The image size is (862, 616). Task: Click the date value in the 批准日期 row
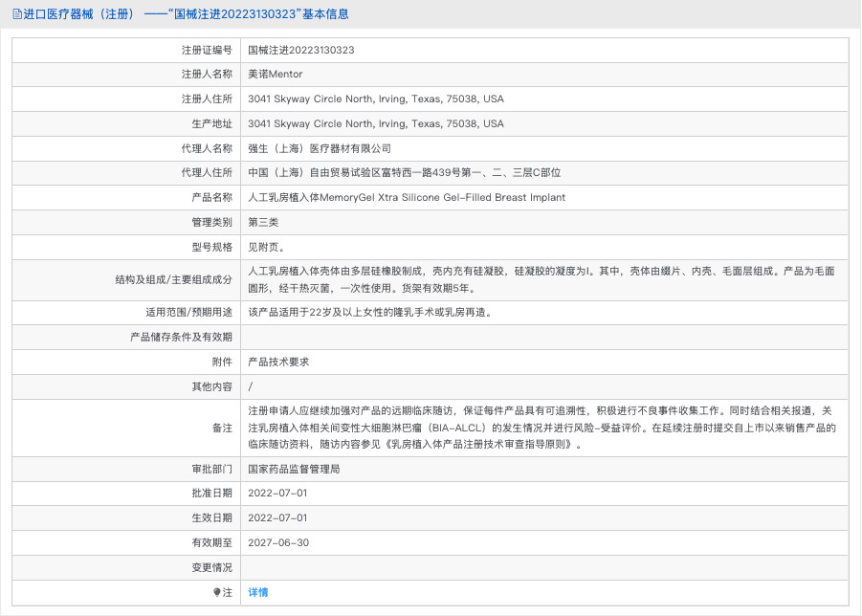[x=277, y=494]
